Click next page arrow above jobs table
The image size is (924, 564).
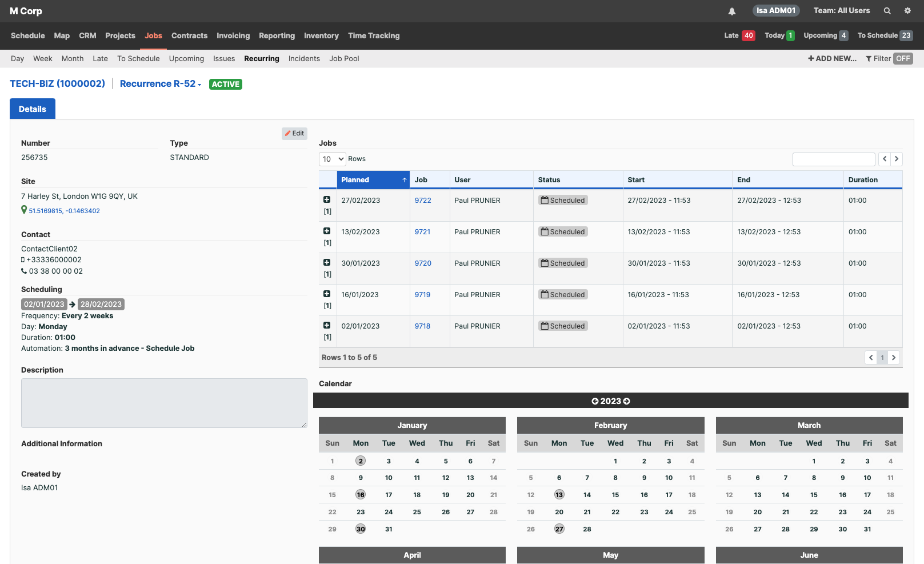(897, 159)
